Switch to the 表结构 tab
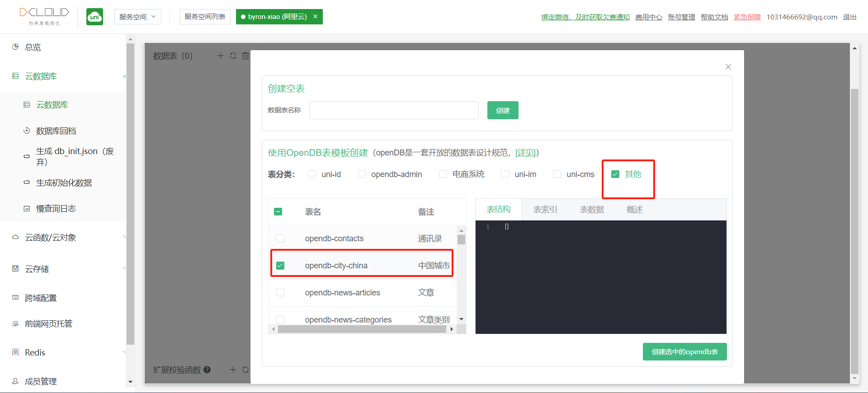This screenshot has width=868, height=393. [499, 210]
